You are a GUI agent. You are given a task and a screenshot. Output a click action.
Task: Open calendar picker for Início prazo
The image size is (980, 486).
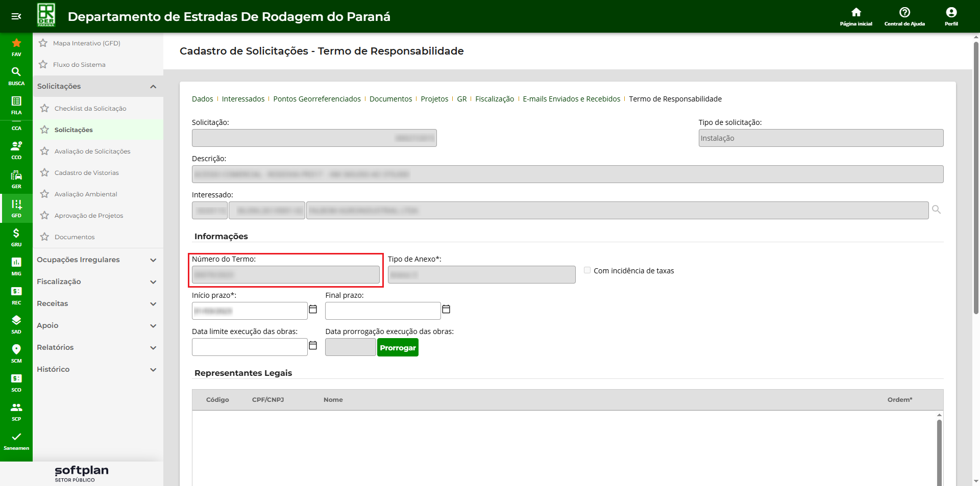point(313,310)
